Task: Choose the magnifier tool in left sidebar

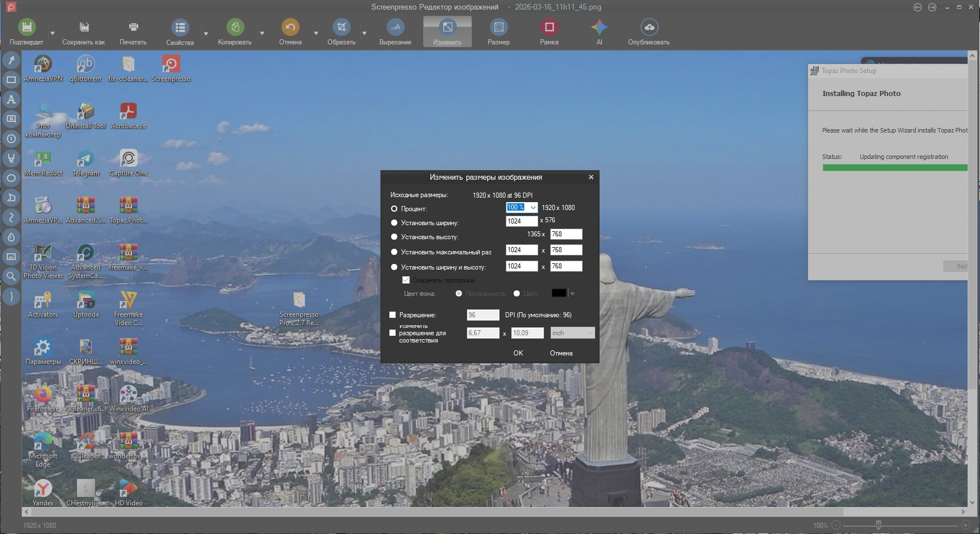Action: coord(11,276)
